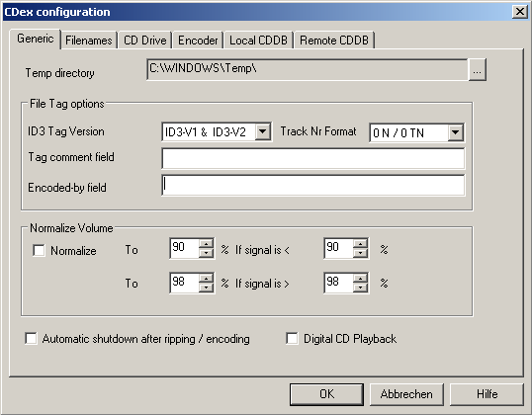
Task: Enable the Normalize checkbox
Action: 39,251
